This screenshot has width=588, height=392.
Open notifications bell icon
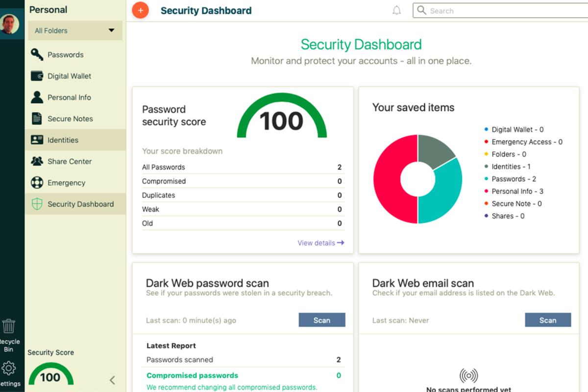[x=397, y=10]
